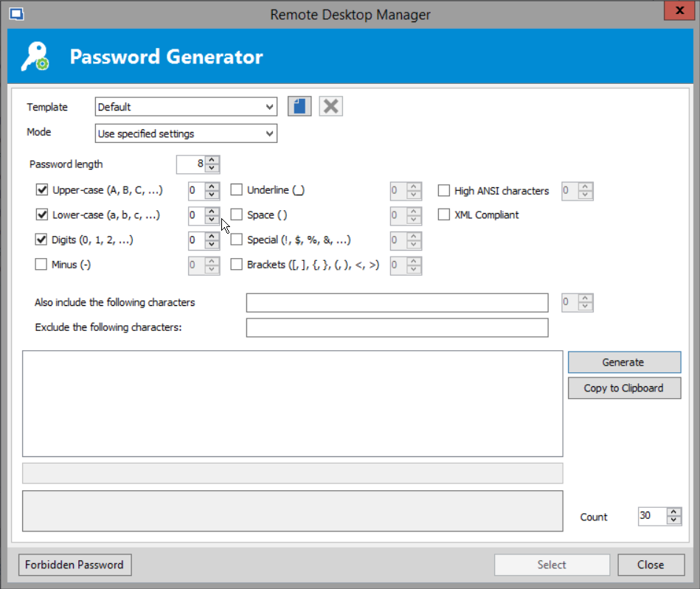Decrease Lower-case minimum count
700x589 pixels.
(x=212, y=220)
